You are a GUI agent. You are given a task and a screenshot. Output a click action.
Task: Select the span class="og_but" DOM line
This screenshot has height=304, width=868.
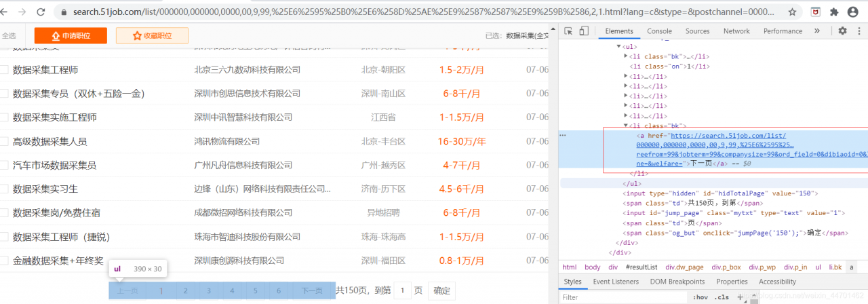click(x=736, y=233)
